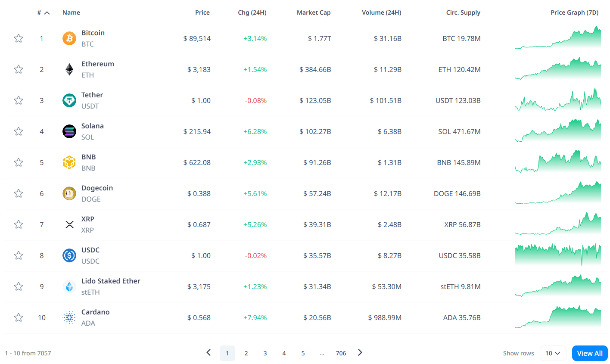
Task: Click the Ethereum diamond logo icon
Action: 69,69
